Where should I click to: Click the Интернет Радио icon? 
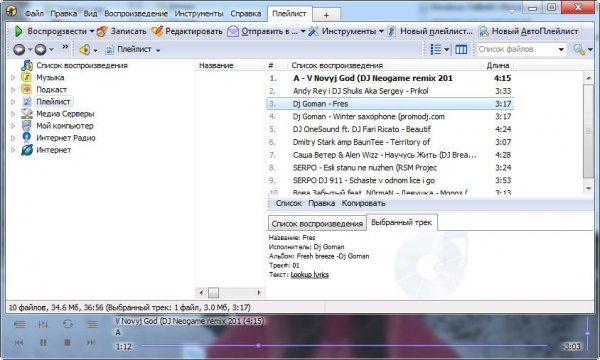[26, 138]
